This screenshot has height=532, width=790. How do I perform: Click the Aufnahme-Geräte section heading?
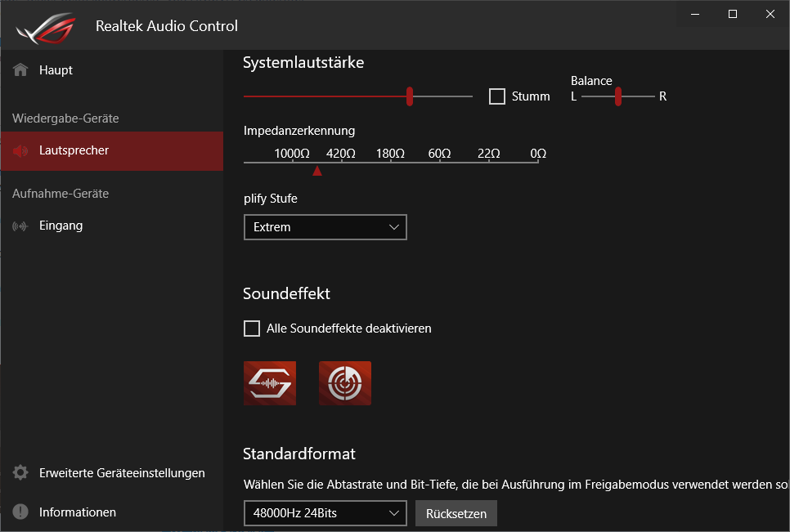61,194
